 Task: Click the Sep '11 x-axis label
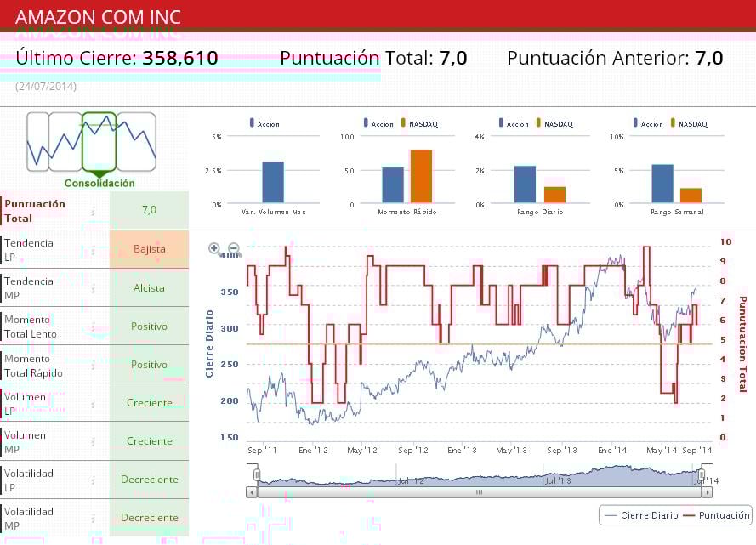pyautogui.click(x=262, y=450)
